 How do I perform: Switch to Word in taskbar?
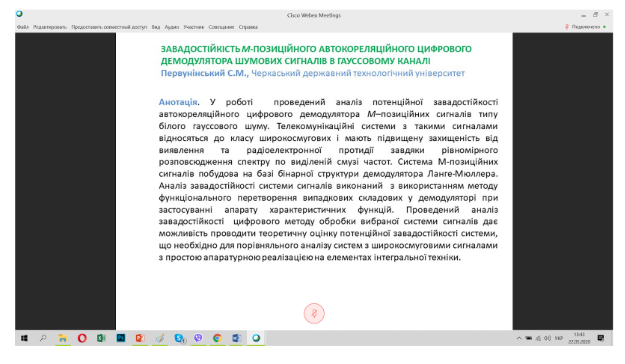pyautogui.click(x=237, y=338)
